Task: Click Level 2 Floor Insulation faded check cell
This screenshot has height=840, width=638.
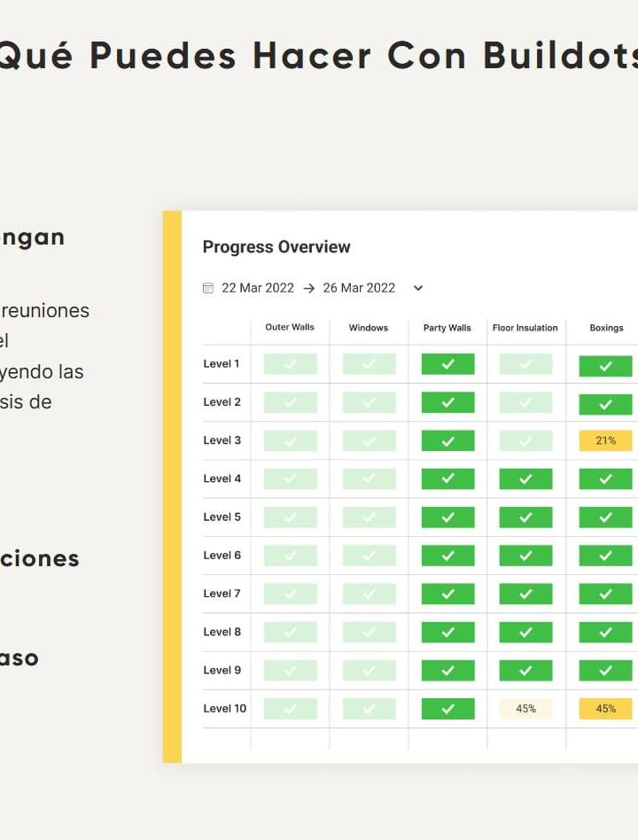Action: 525,402
